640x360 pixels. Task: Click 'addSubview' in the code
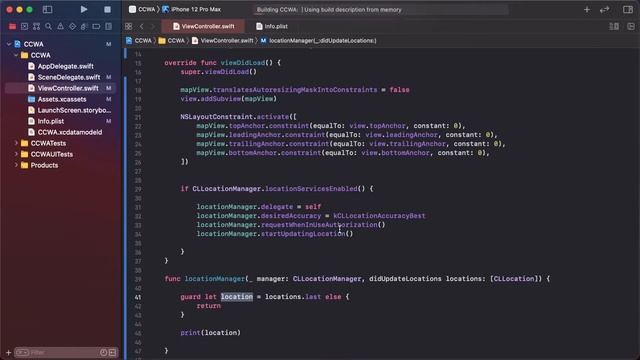click(220, 99)
